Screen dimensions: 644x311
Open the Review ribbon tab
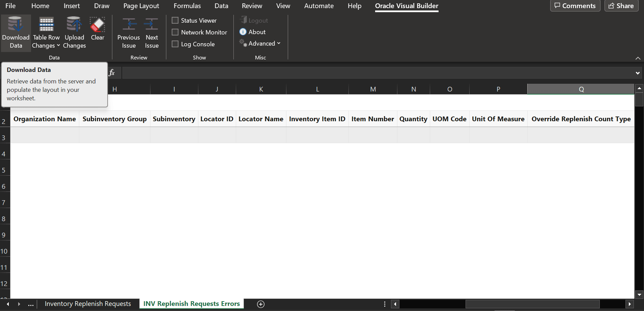pos(252,6)
